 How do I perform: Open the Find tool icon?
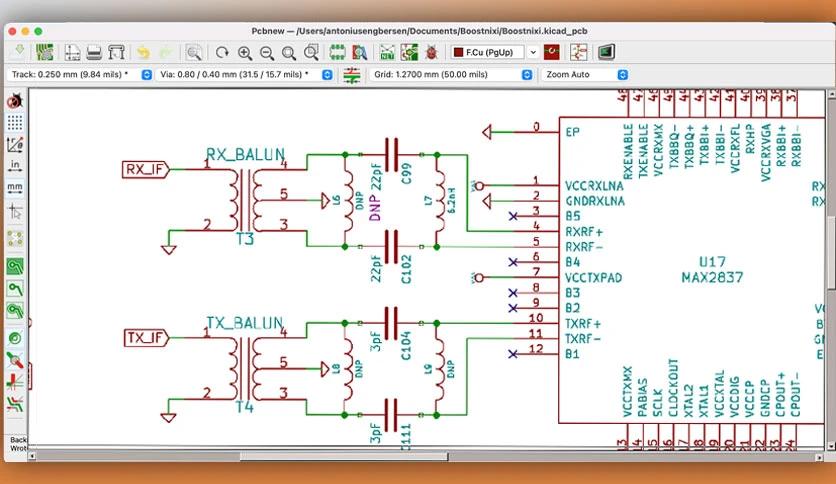(194, 52)
